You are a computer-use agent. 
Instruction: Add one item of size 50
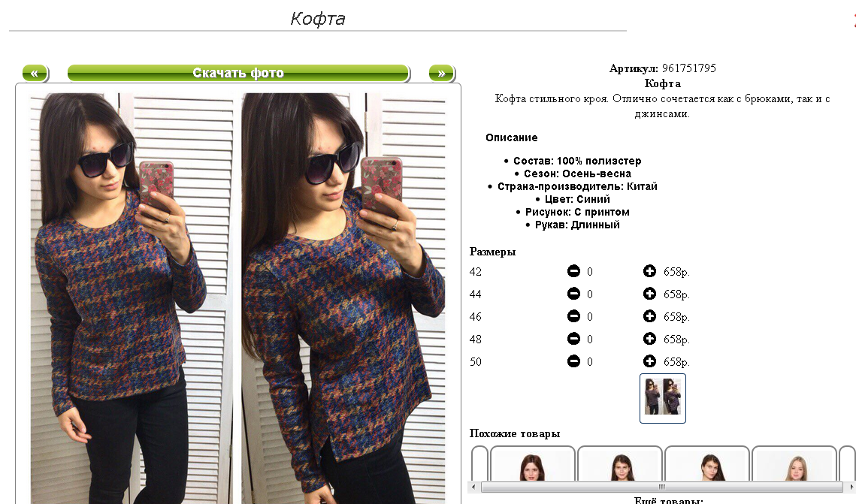(649, 361)
